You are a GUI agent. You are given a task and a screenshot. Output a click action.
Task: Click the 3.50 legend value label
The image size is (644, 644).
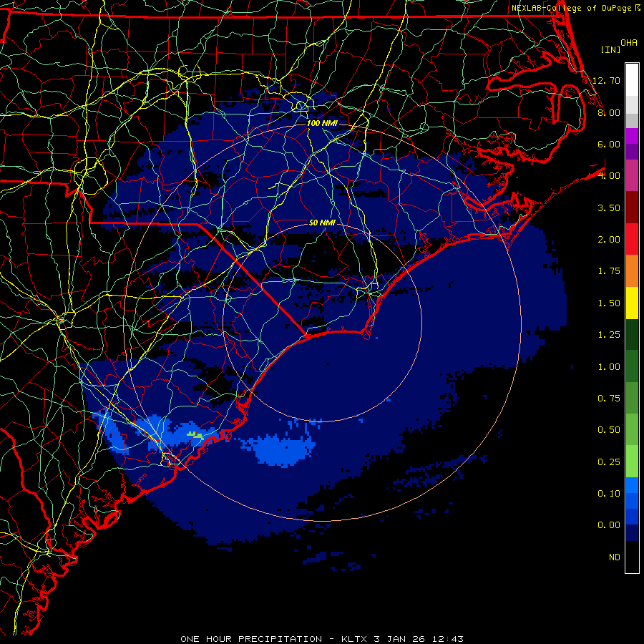point(609,208)
